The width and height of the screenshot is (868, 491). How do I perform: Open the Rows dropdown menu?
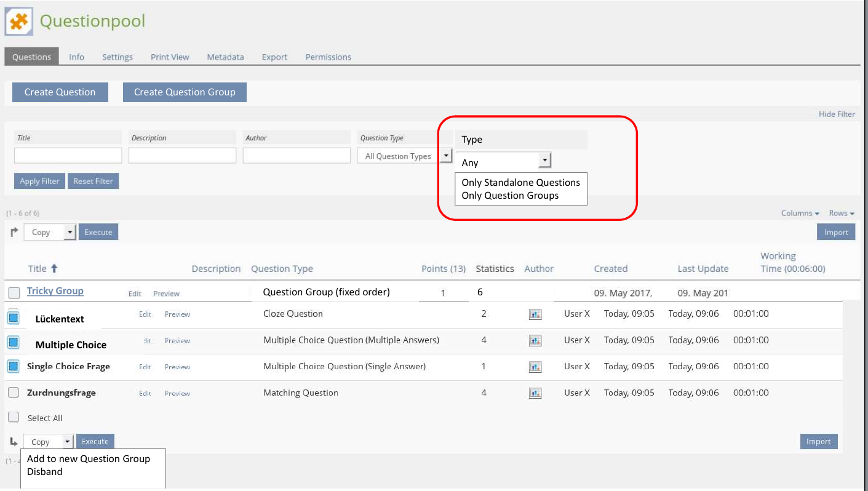click(x=842, y=214)
